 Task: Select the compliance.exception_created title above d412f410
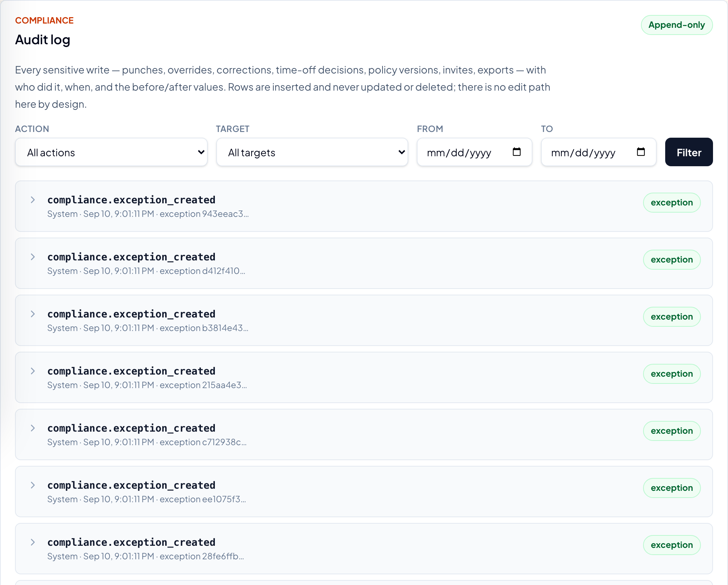131,257
